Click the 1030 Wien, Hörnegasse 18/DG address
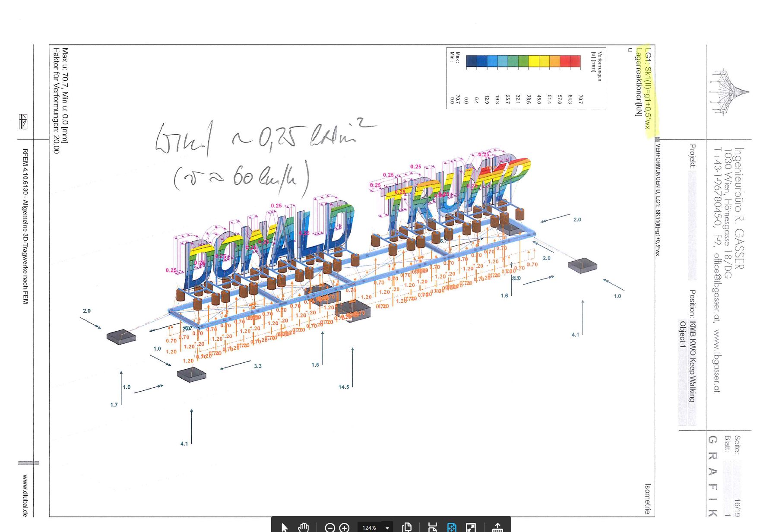Image resolution: width=760 pixels, height=532 pixels. [728, 214]
